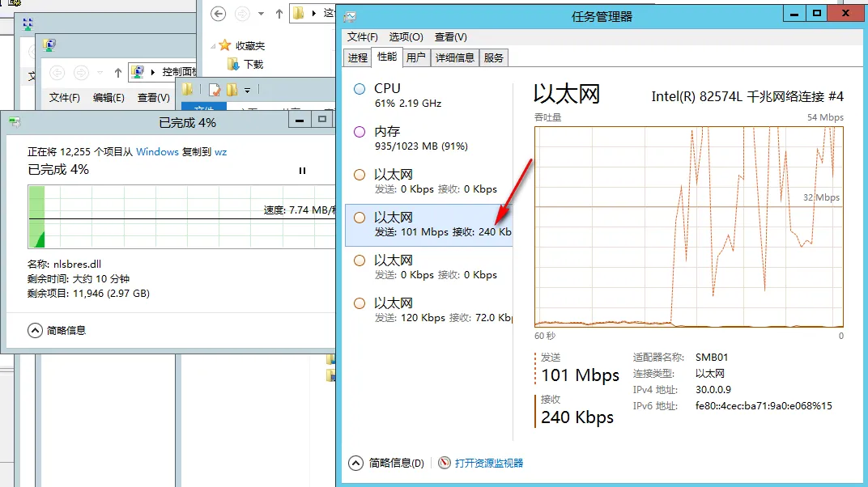Click the properties icon in quick access toolbar

coord(215,90)
